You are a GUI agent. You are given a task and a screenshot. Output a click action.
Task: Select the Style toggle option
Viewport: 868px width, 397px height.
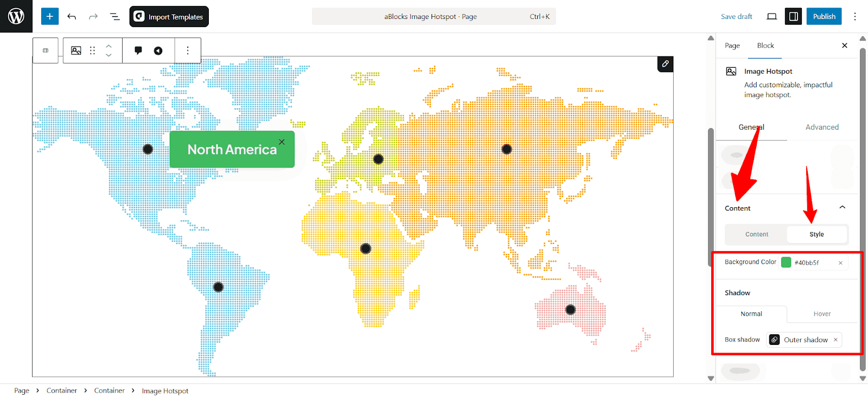[x=816, y=234]
